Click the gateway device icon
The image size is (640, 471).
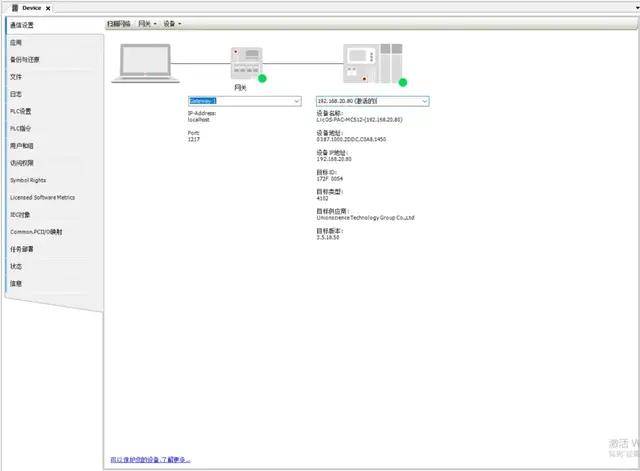pyautogui.click(x=246, y=62)
